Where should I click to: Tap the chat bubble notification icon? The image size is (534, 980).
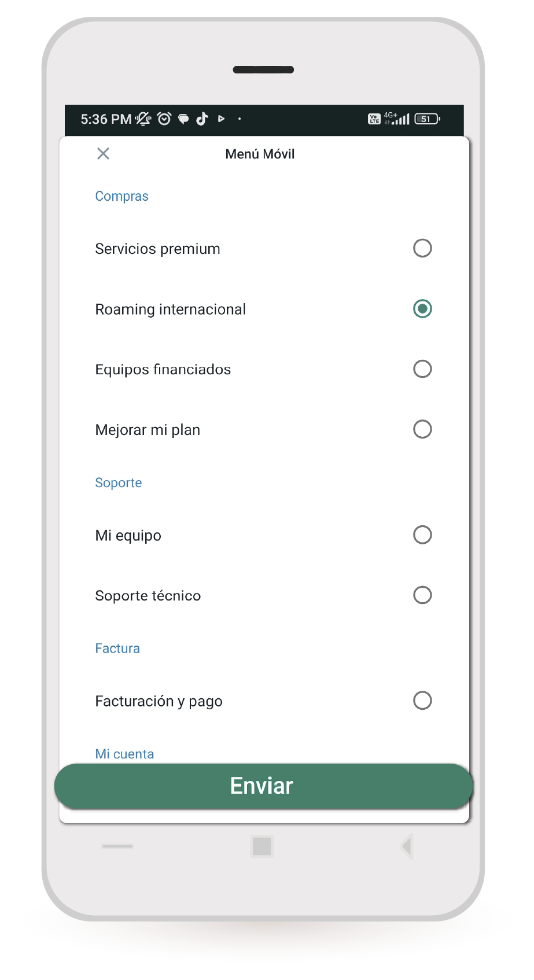pyautogui.click(x=183, y=119)
